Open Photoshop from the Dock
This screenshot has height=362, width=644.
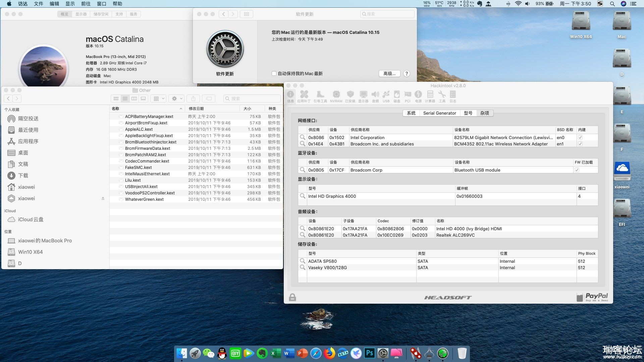[x=370, y=353]
